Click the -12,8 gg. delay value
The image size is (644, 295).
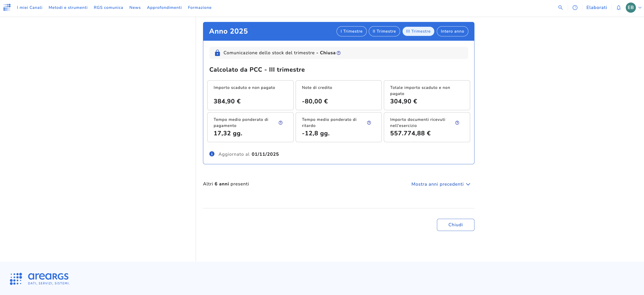[x=316, y=133]
